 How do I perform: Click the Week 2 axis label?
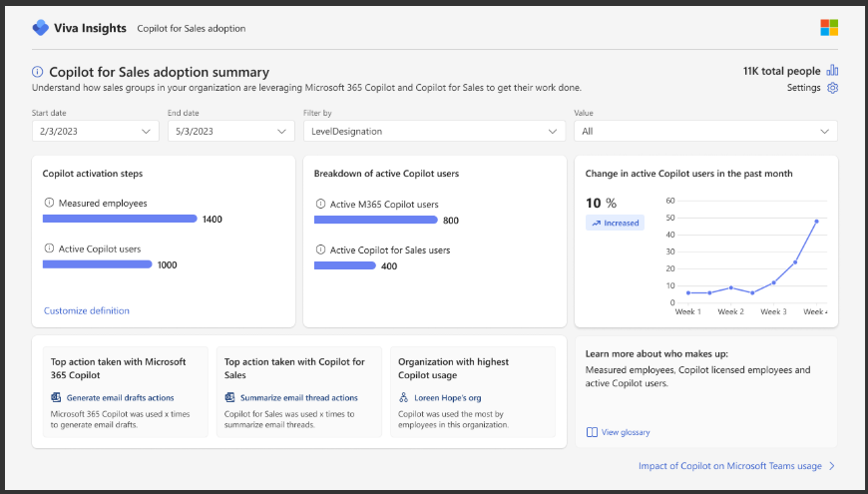[x=730, y=311]
